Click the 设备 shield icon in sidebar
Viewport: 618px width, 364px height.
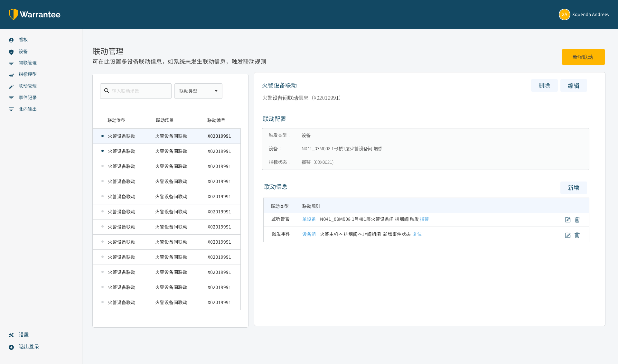click(11, 52)
